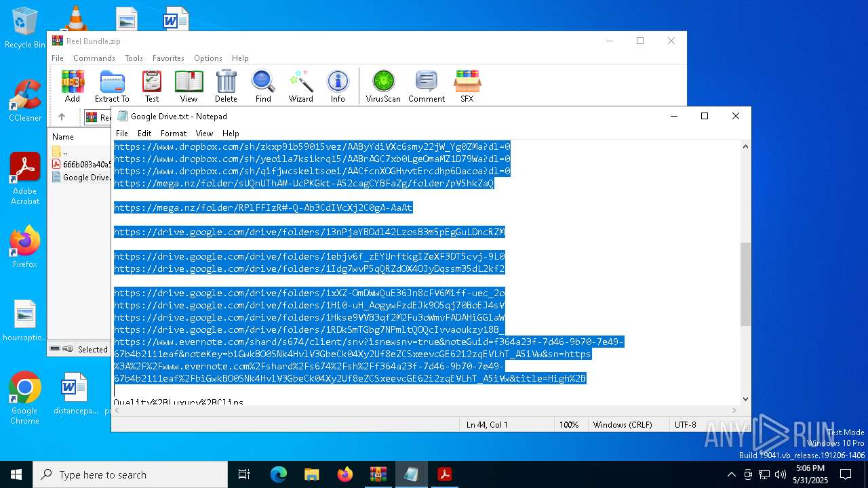
Task: Go up one folder with arrow icon
Action: point(62,117)
